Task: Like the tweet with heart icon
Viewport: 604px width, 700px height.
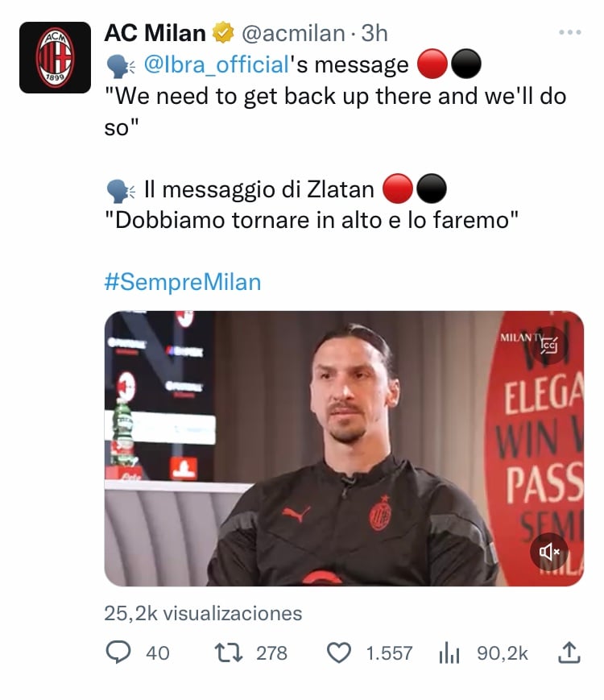Action: [339, 652]
